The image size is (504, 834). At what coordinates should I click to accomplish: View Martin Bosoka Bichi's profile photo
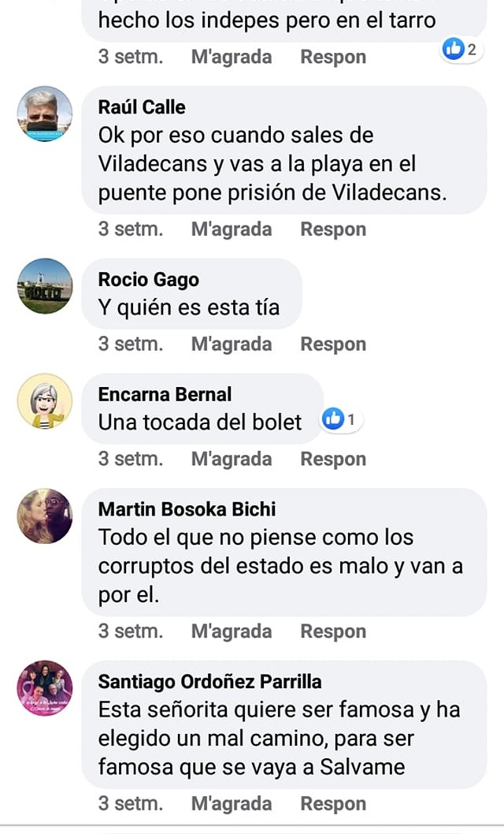click(x=45, y=516)
